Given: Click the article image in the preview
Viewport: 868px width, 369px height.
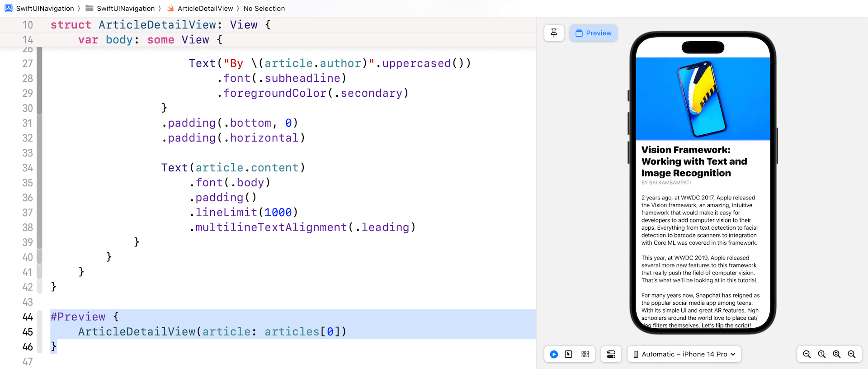Looking at the screenshot, I should 703,99.
